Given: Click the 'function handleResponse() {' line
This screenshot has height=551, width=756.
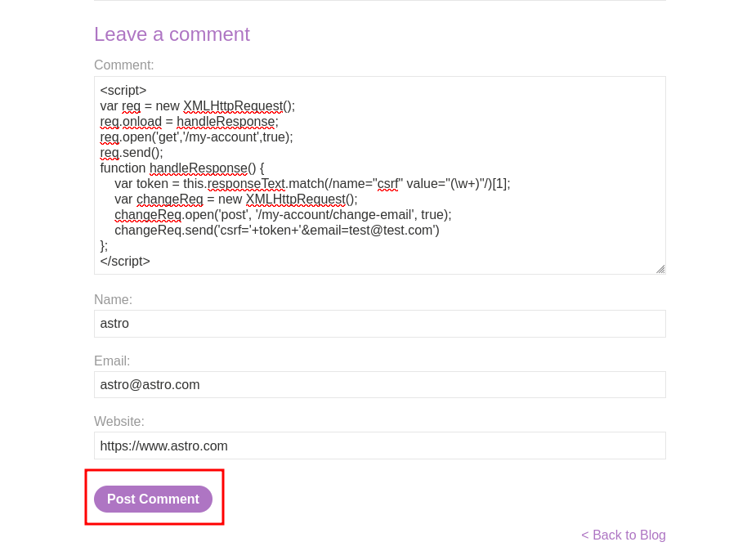Looking at the screenshot, I should (182, 168).
